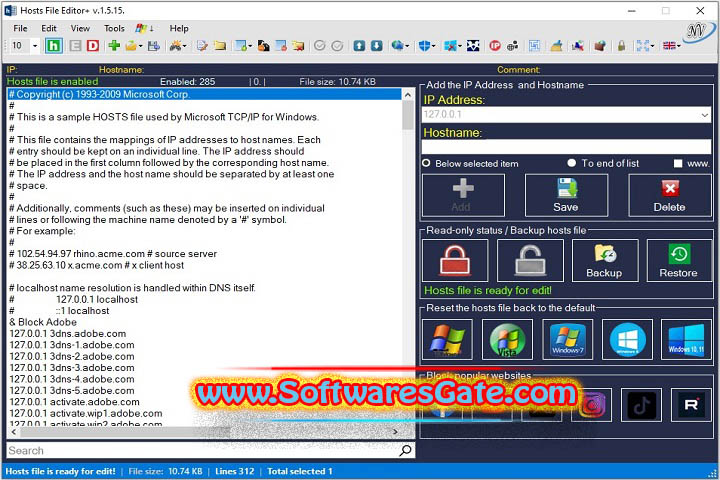
Task: Click the Restore button
Action: [x=679, y=260]
